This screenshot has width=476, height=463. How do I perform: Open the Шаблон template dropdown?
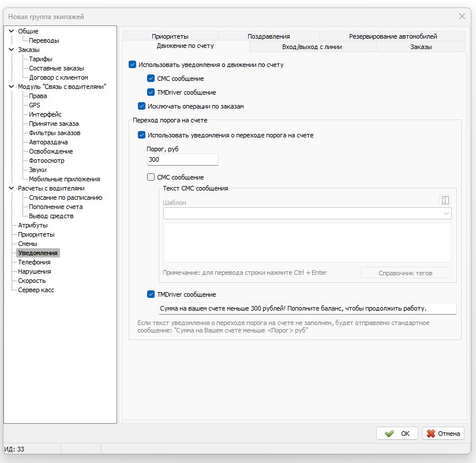307,213
